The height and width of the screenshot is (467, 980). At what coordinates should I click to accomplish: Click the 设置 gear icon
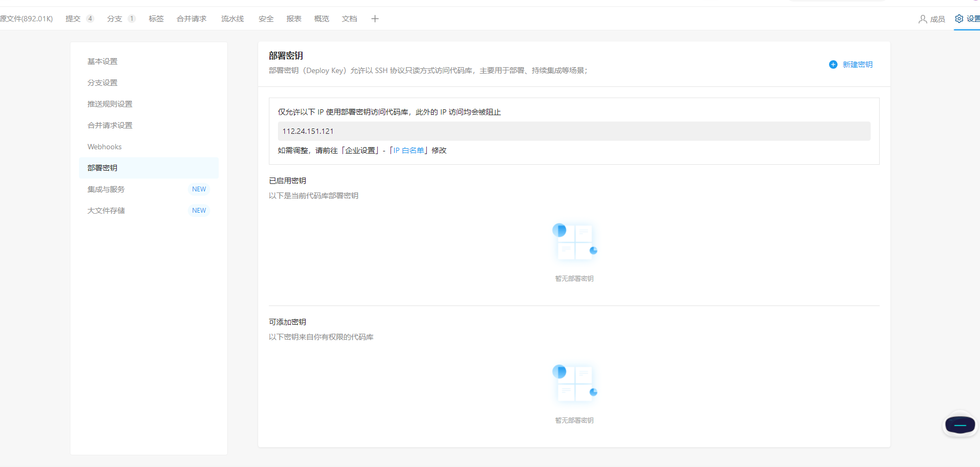pyautogui.click(x=959, y=19)
